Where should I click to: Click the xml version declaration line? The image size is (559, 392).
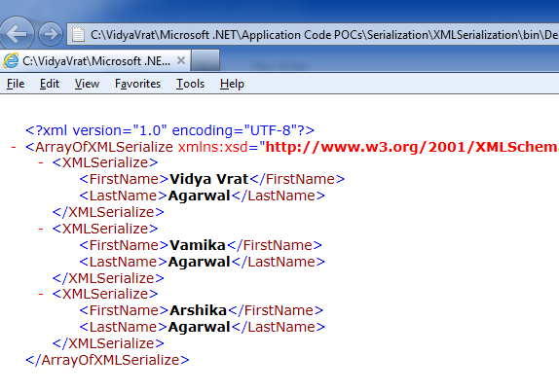170,130
